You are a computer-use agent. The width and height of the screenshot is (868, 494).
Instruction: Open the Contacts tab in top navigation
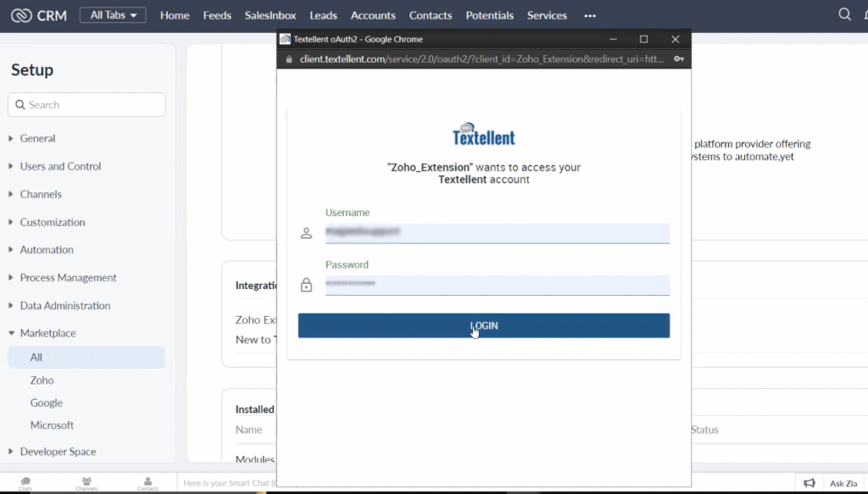coord(431,15)
